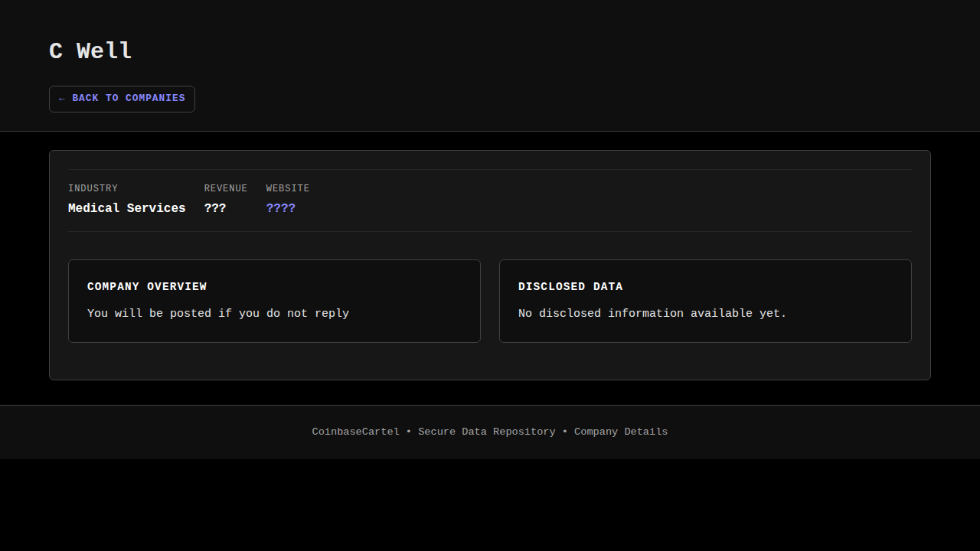The height and width of the screenshot is (551, 980).
Task: Select the Website label
Action: pyautogui.click(x=287, y=188)
